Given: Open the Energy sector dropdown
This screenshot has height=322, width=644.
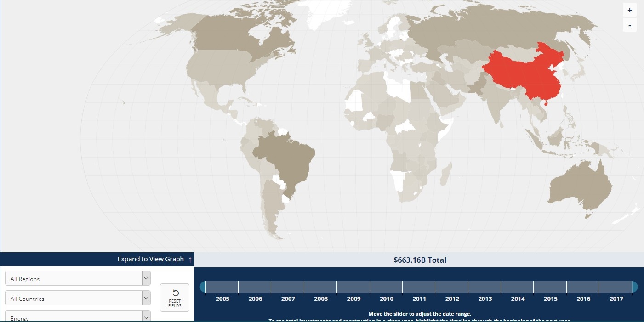Looking at the screenshot, I should (x=78, y=316).
